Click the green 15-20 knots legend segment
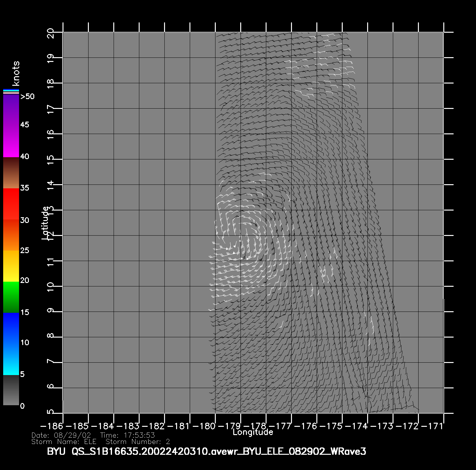The image size is (476, 470). click(11, 297)
